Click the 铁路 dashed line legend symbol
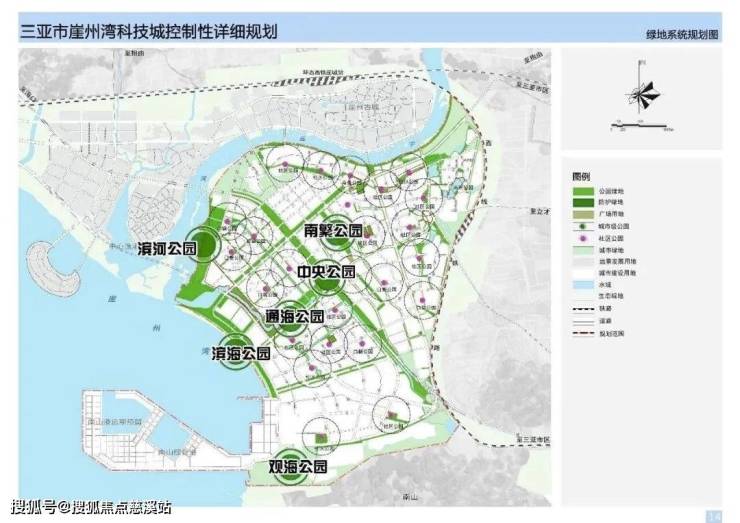The width and height of the screenshot is (740, 523). click(x=583, y=309)
